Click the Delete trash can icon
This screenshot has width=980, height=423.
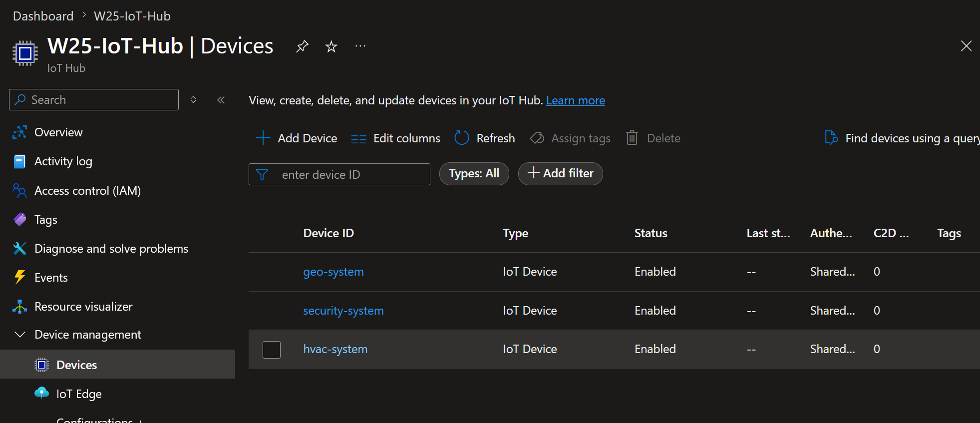click(x=632, y=138)
